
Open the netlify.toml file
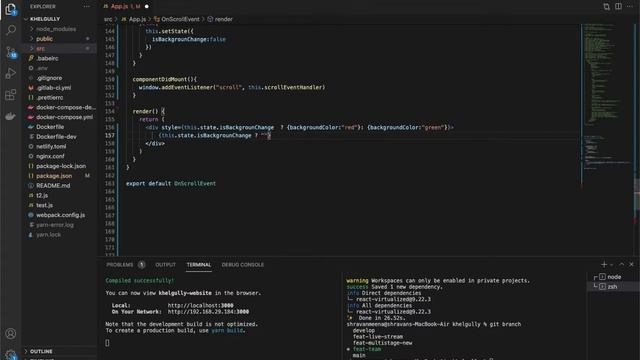pyautogui.click(x=51, y=147)
